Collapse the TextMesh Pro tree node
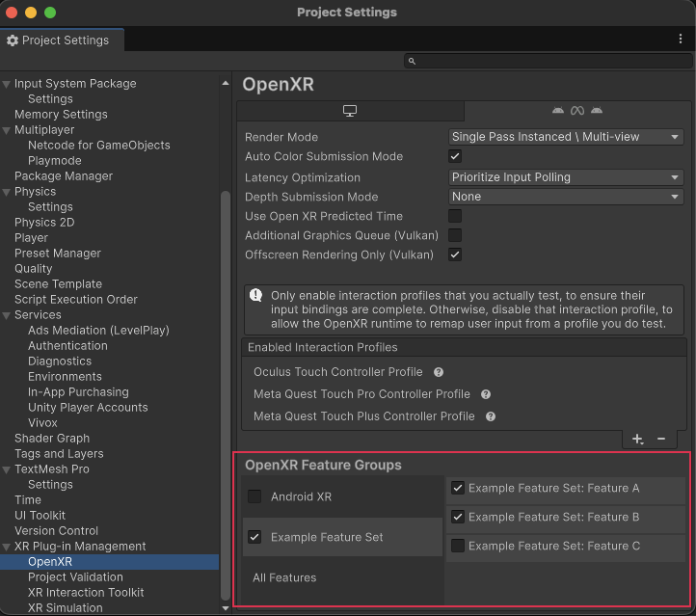This screenshot has width=696, height=616. coord(6,470)
